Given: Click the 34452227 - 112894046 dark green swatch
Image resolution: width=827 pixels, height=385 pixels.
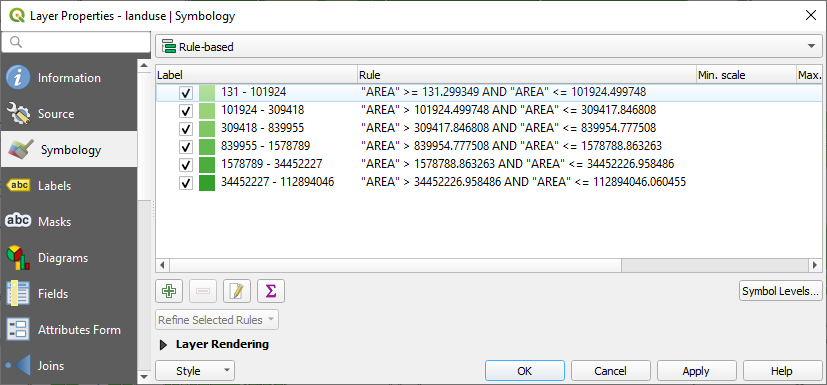Looking at the screenshot, I should pos(207,182).
